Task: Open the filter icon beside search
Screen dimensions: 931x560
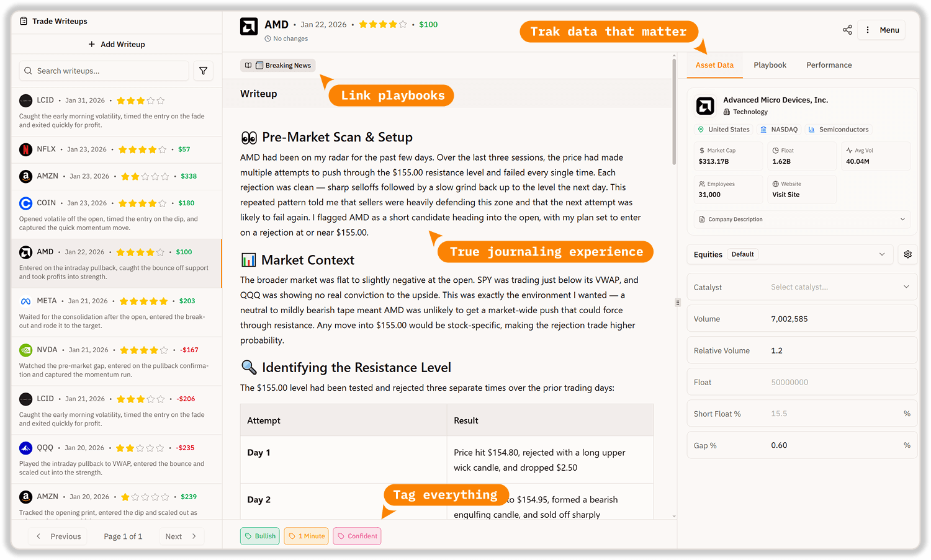Action: 203,71
